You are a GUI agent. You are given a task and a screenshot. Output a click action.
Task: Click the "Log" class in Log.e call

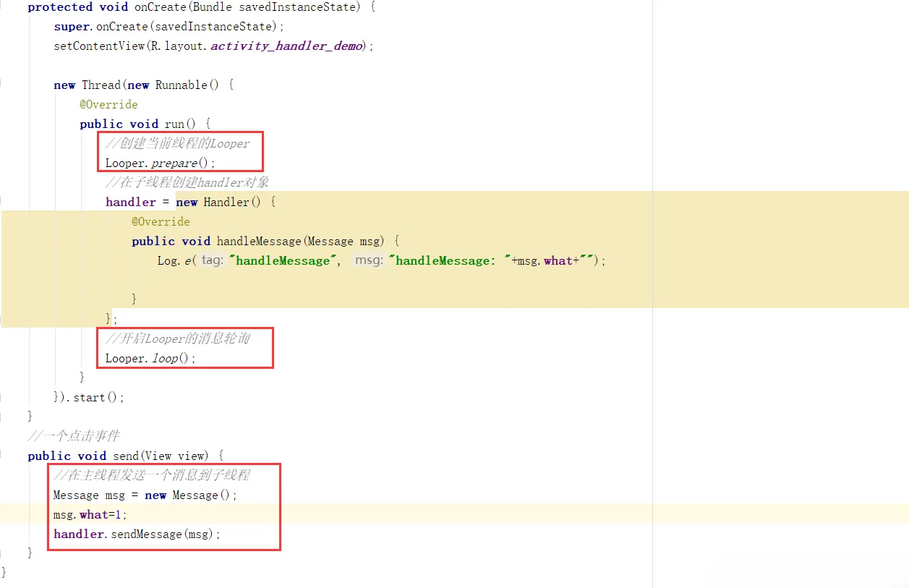(x=167, y=260)
